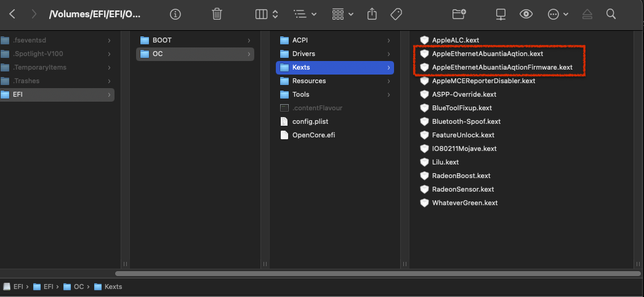Viewport: 644px width, 297px height.
Task: Open Get Info with the info icon
Action: tap(175, 14)
